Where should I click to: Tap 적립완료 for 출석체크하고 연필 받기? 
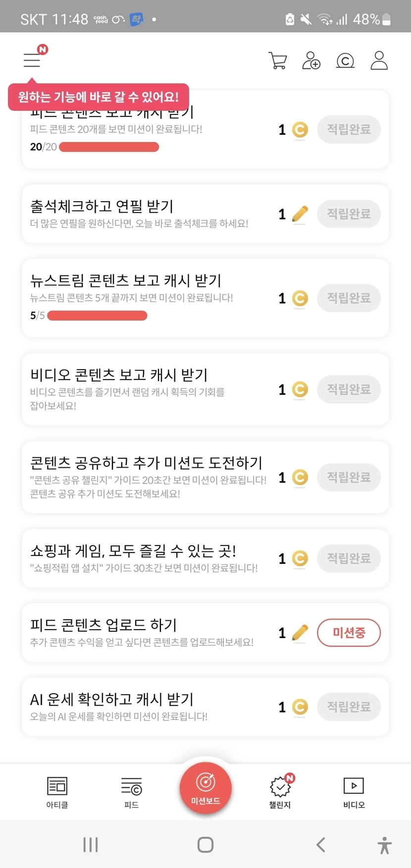click(x=349, y=214)
